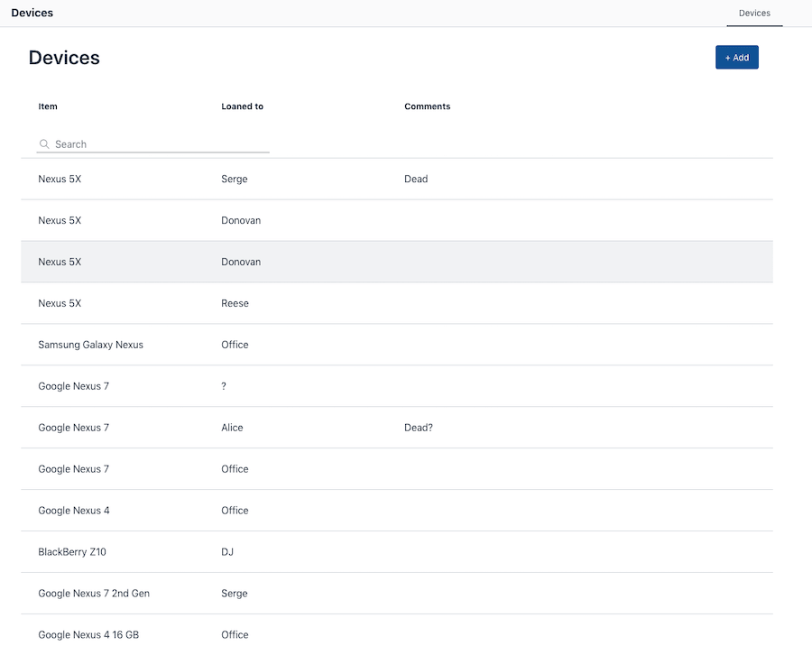812x655 pixels.
Task: Open the Google Nexus 4 16 GB row
Action: [x=397, y=634]
